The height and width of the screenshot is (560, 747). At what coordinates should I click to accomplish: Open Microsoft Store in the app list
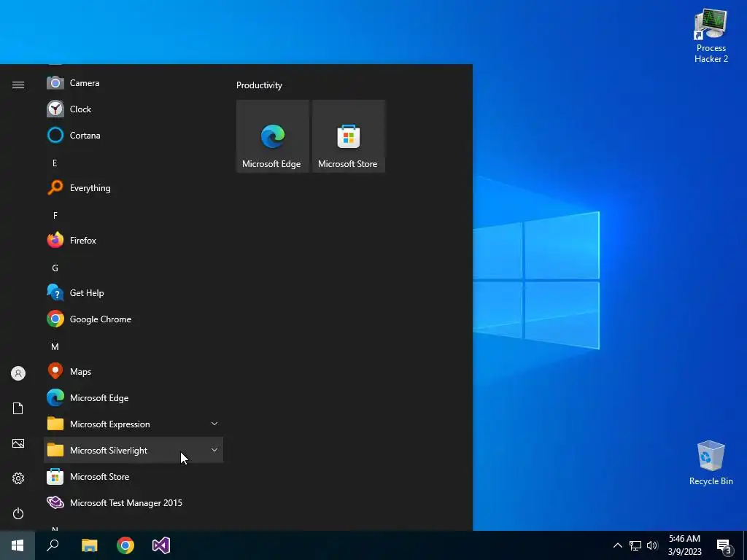(x=133, y=476)
